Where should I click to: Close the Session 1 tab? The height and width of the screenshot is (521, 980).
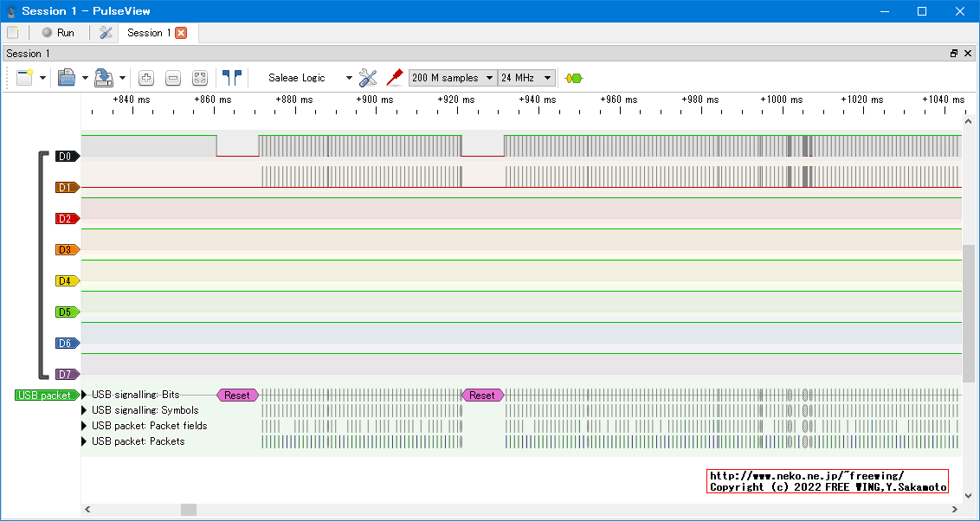click(x=181, y=33)
